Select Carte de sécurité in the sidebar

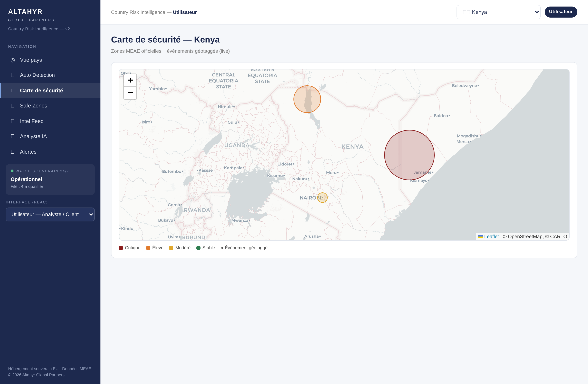click(x=50, y=90)
